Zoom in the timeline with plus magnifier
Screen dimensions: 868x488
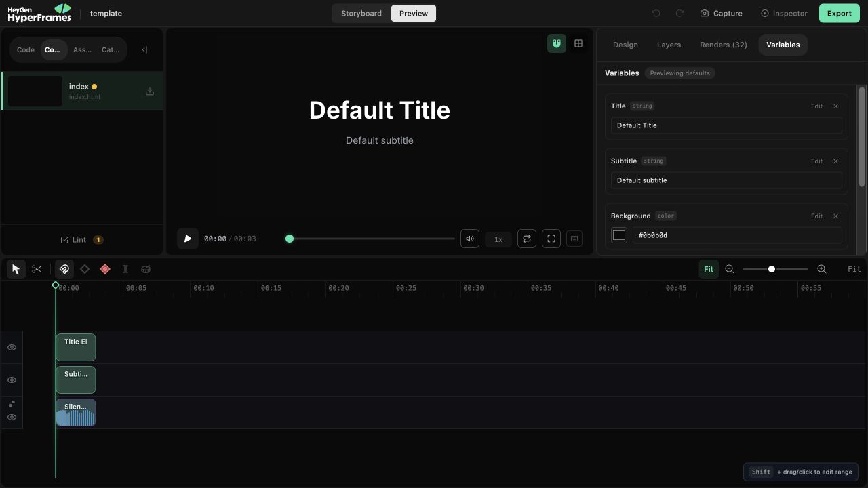click(x=822, y=269)
